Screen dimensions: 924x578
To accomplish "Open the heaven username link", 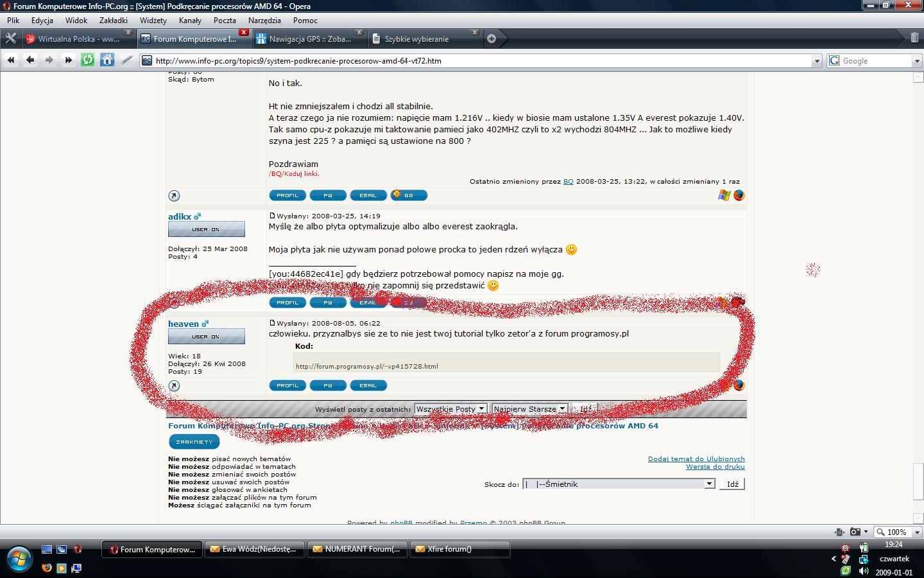I will tap(184, 324).
